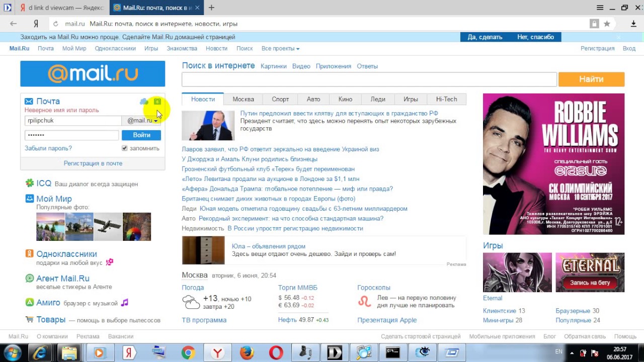
Task: Click the Войти login button
Action: (141, 135)
